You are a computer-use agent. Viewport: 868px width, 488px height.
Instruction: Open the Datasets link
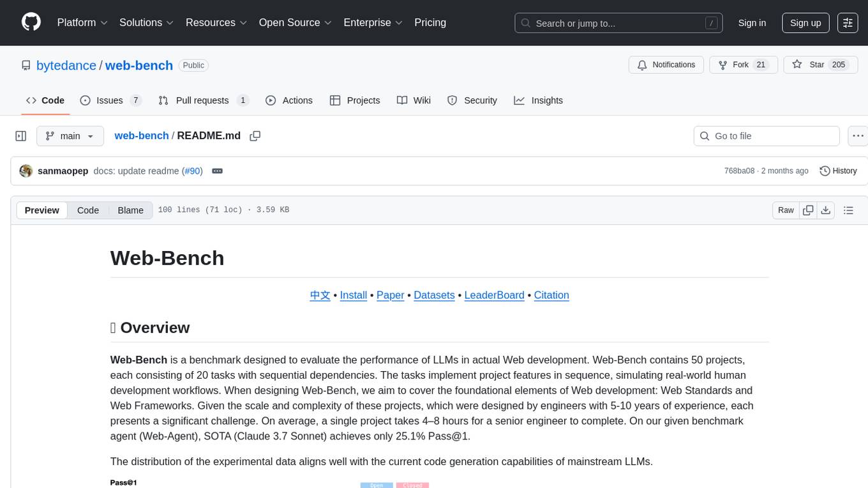point(434,295)
